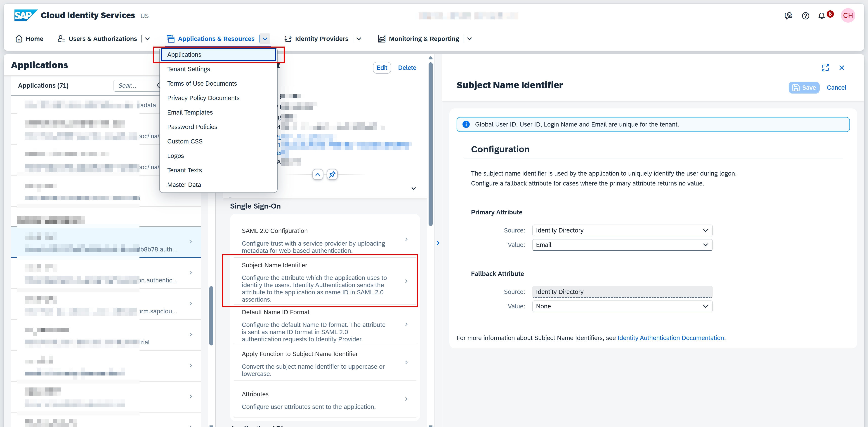
Task: Select Privacy Policy Documents
Action: pyautogui.click(x=218, y=98)
